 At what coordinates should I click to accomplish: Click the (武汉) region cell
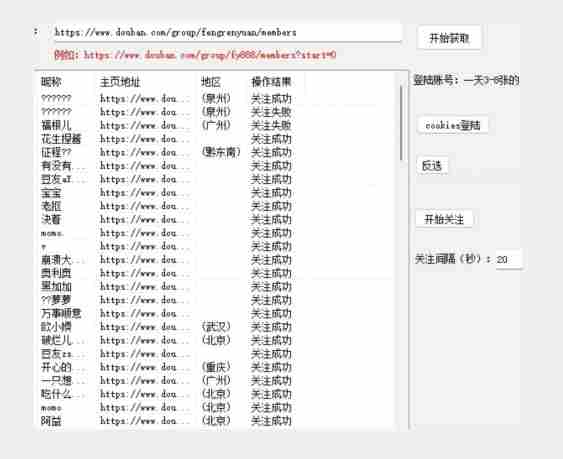[x=216, y=327]
